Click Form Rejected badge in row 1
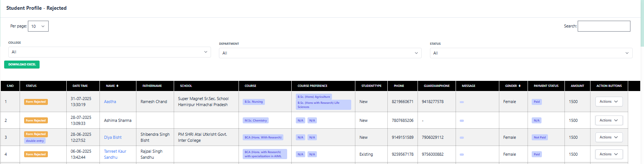Screen dimensions: 644x164 click(x=36, y=102)
